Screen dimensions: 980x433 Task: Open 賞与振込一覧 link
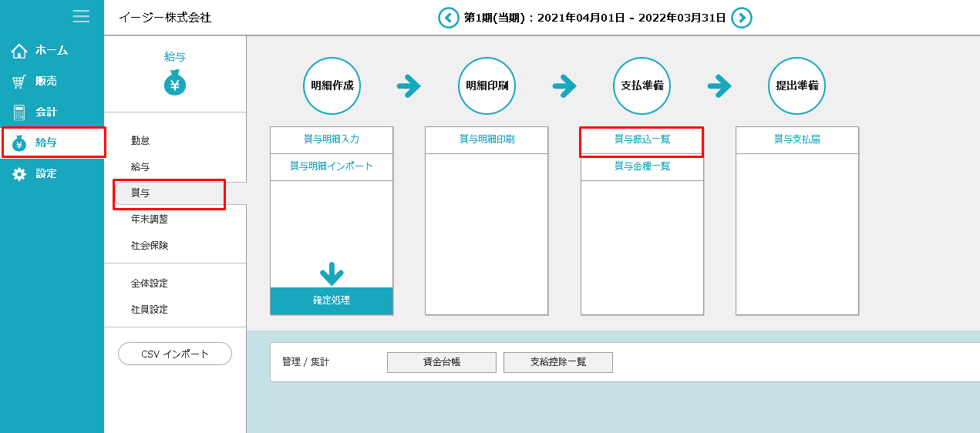pyautogui.click(x=642, y=139)
